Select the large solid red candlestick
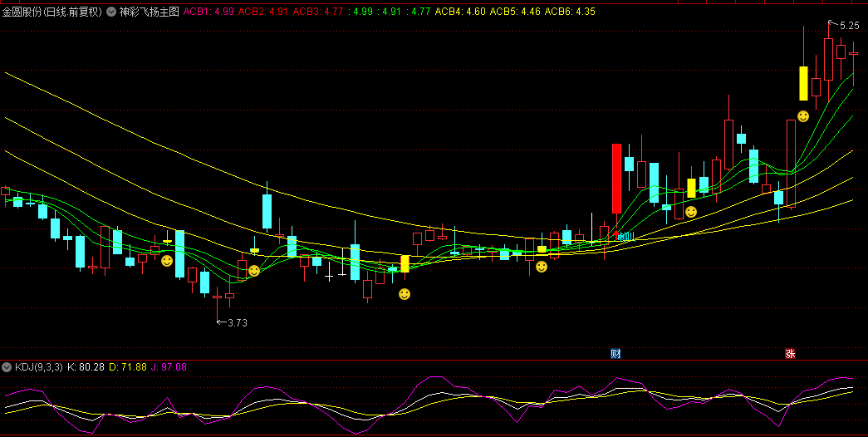 pos(616,179)
